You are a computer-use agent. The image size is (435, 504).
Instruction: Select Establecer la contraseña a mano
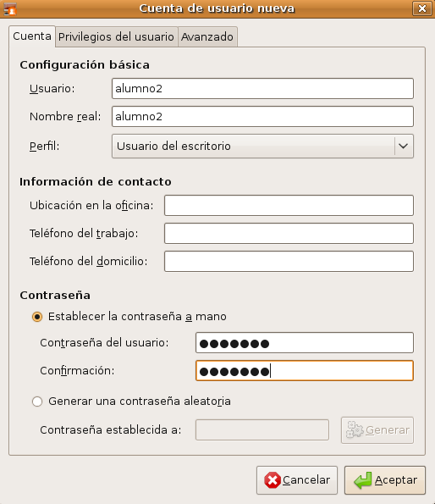37,317
